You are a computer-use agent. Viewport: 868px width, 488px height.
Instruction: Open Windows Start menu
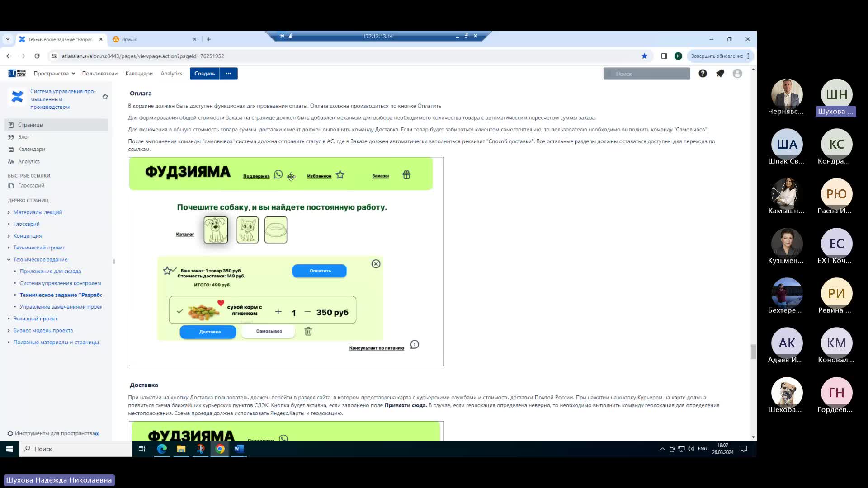coord(9,449)
